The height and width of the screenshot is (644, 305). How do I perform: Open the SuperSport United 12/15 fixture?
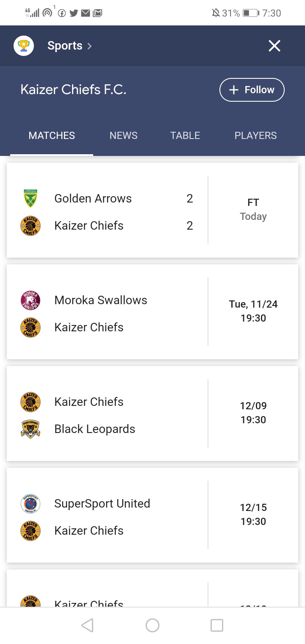pos(152,515)
